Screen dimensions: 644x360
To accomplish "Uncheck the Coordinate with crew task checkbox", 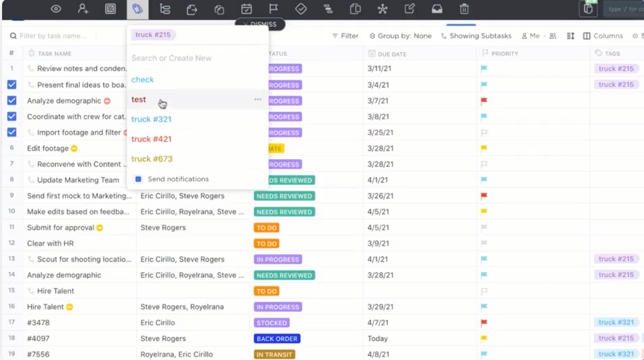I will click(12, 116).
